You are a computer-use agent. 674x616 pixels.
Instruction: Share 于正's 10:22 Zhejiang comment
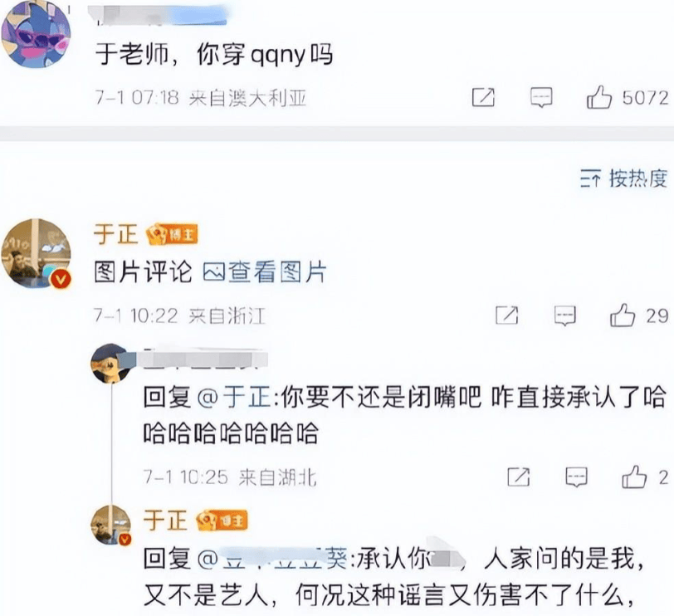[x=507, y=315]
